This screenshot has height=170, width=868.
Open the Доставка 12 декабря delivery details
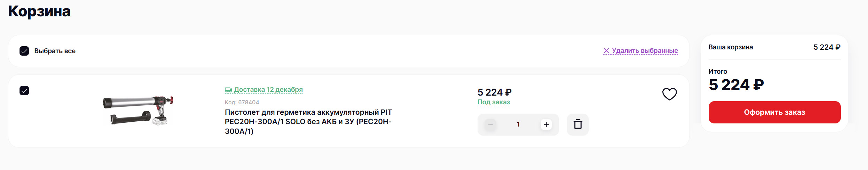[x=268, y=90]
